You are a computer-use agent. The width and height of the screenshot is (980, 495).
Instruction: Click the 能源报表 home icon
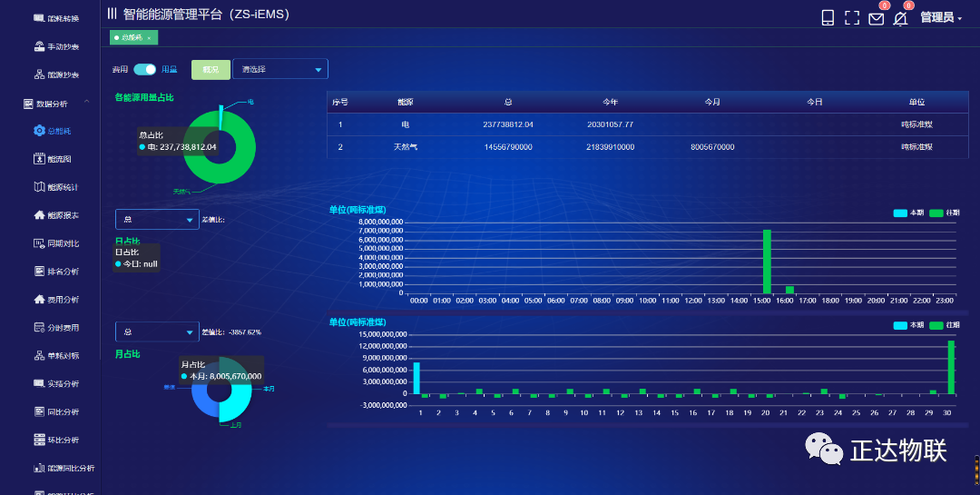tap(39, 214)
